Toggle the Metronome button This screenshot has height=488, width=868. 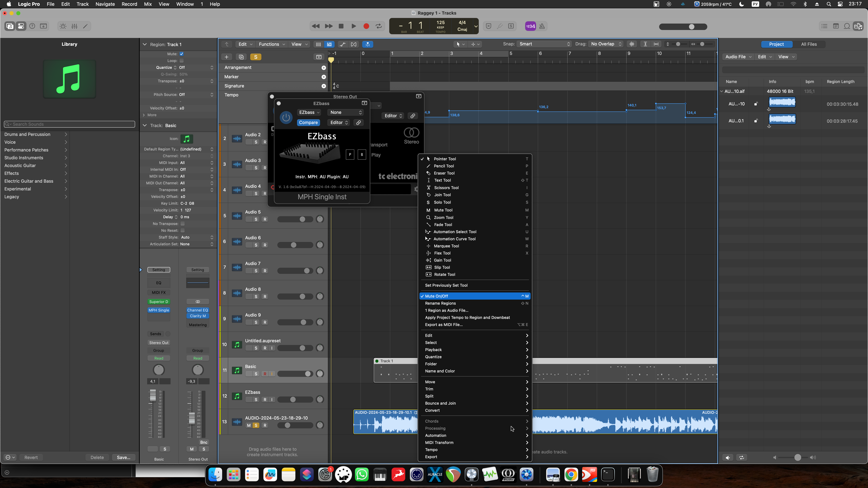click(542, 26)
